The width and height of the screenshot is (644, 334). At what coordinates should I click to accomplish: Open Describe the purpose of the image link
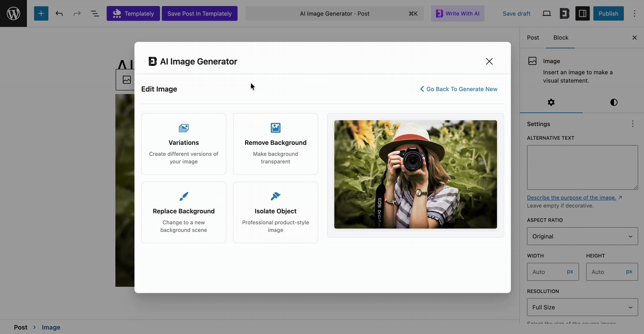575,198
